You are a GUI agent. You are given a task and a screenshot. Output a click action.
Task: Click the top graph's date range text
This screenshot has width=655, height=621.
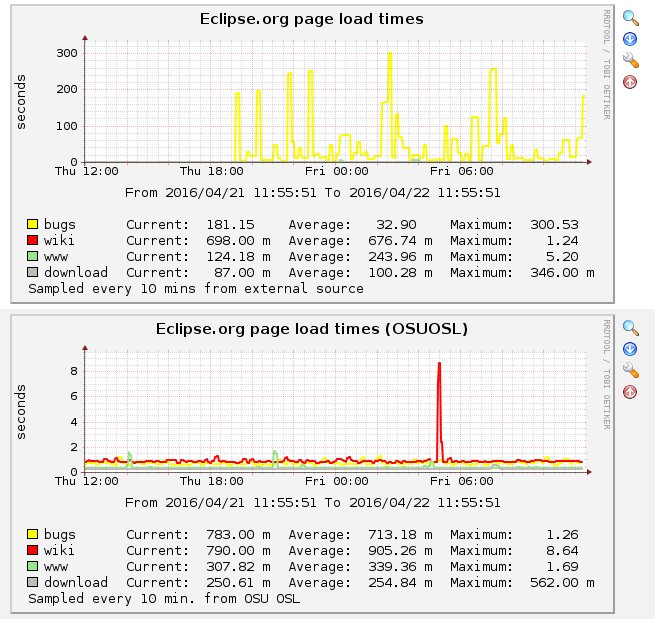(312, 193)
